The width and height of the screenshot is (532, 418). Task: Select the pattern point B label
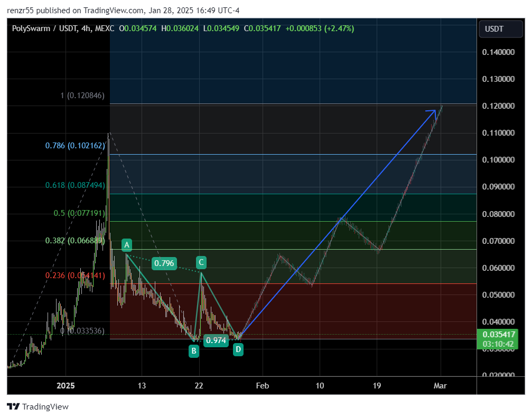point(194,351)
